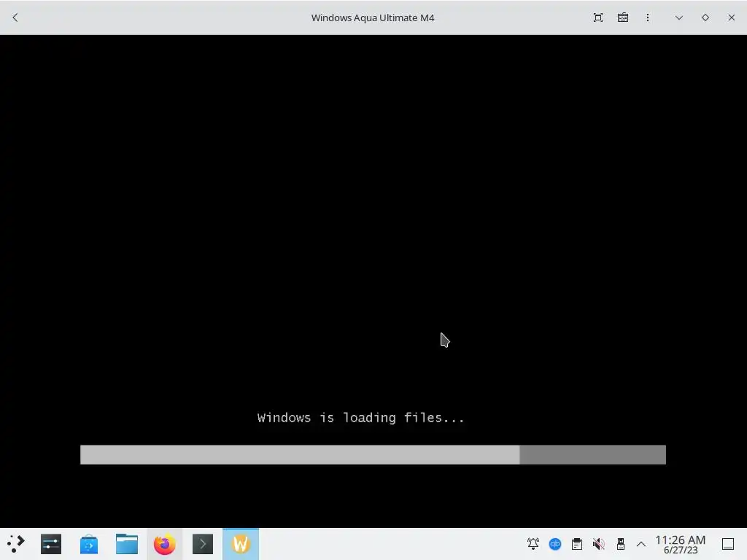Viewport: 747px width, 560px height.
Task: Close the Windows Aqua Ultimate M4 window
Action: (x=731, y=17)
